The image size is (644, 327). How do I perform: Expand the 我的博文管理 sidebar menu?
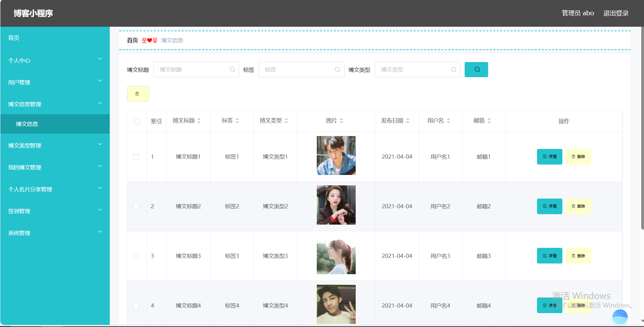(55, 167)
